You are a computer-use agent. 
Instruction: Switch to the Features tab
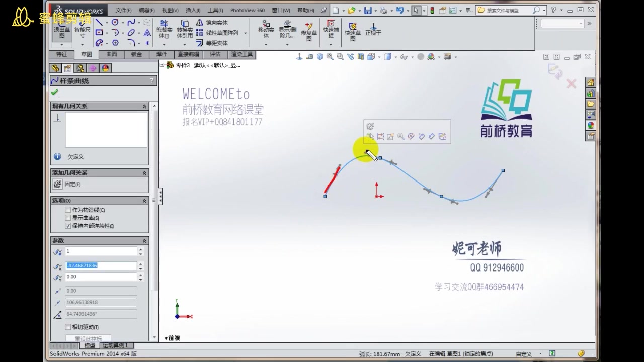click(x=60, y=54)
